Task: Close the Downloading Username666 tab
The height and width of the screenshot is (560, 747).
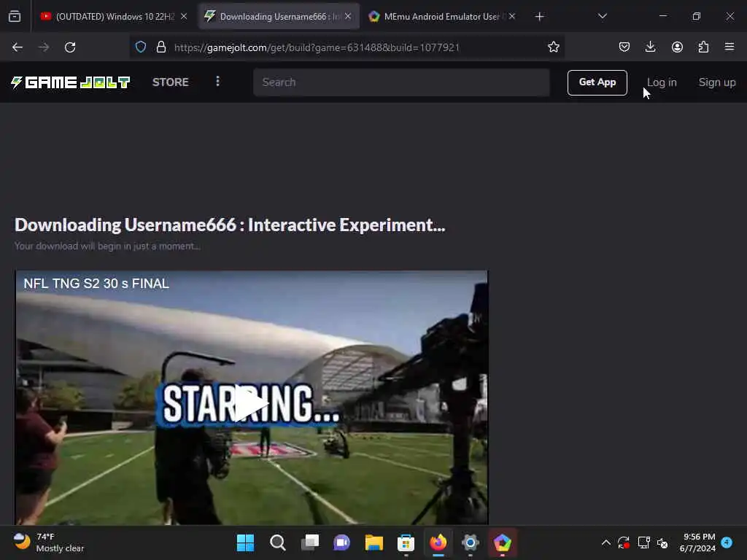Action: [x=348, y=17]
